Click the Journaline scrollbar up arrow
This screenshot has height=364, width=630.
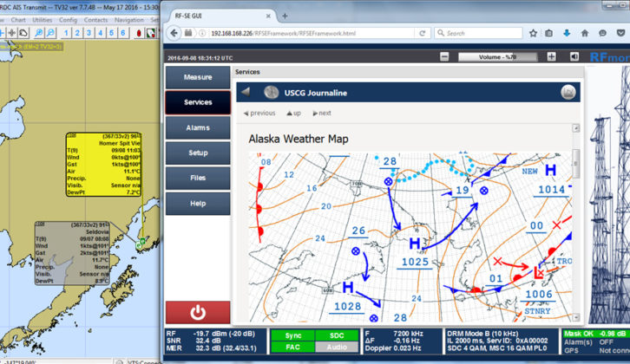click(575, 128)
